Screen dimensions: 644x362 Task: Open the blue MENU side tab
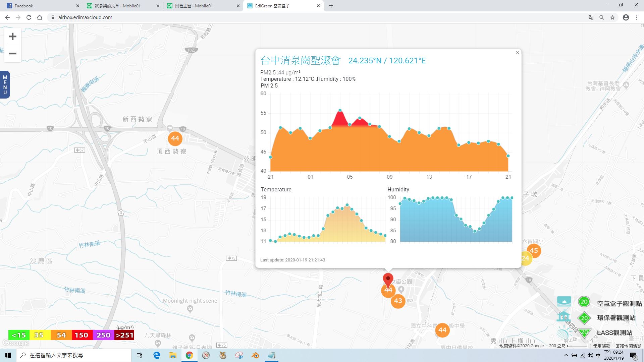(x=5, y=85)
